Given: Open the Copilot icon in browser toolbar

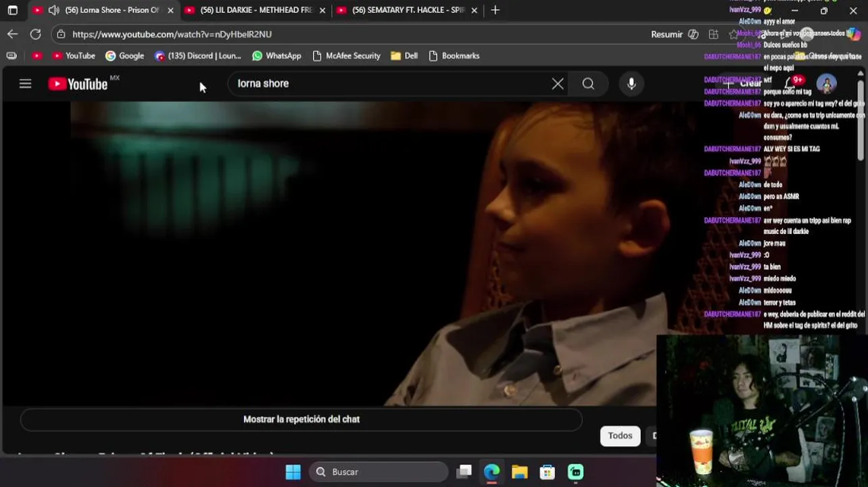Looking at the screenshot, I should [854, 34].
